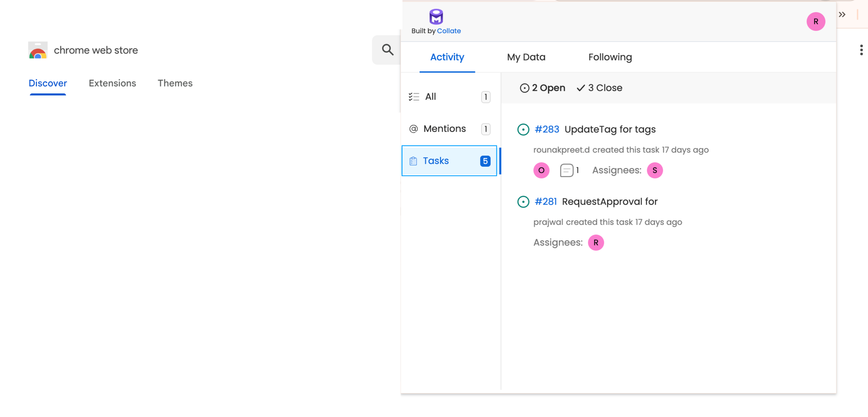Click the All checklist icon
868x417 pixels.
[x=414, y=97]
